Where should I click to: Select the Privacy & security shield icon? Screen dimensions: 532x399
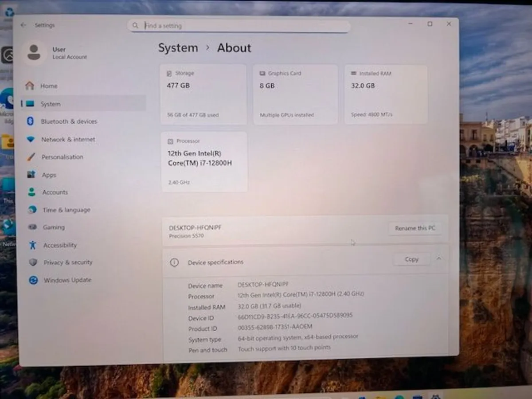tap(32, 262)
